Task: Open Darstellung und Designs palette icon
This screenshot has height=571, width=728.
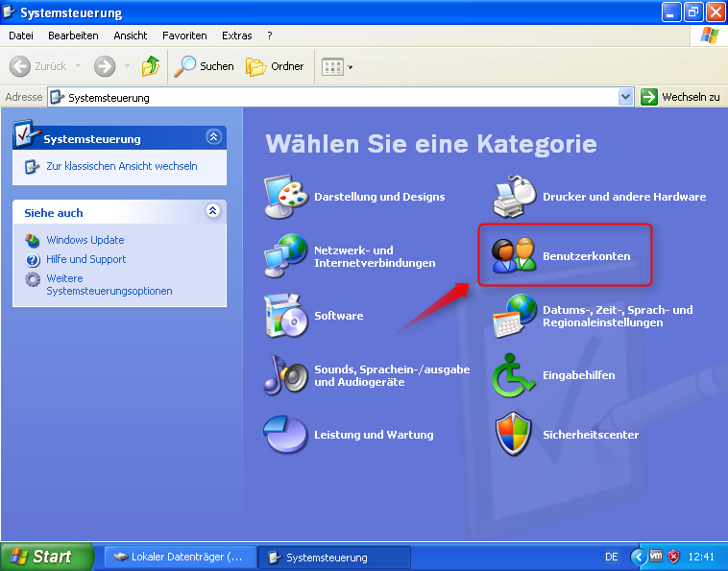Action: pyautogui.click(x=286, y=197)
